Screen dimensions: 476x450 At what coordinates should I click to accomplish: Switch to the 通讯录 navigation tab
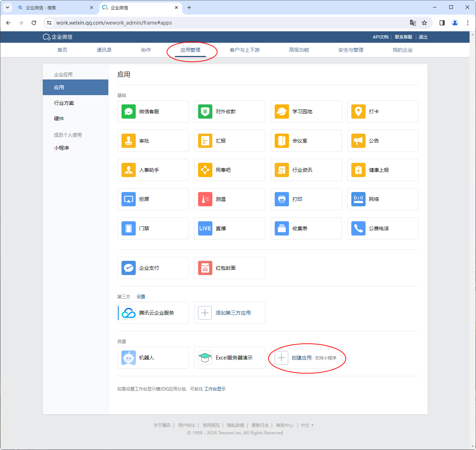[104, 50]
